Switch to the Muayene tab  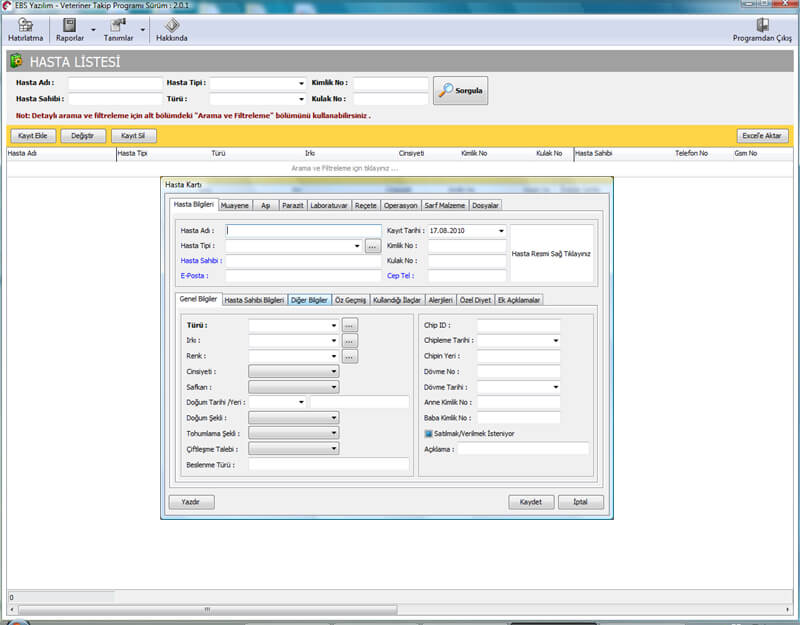[x=235, y=205]
